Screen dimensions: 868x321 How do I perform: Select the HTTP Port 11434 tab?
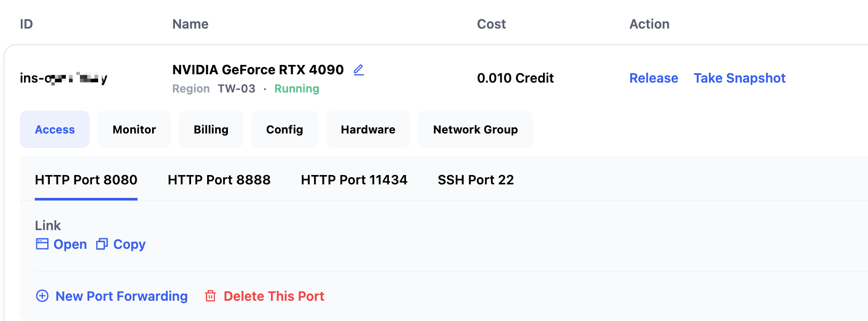354,180
